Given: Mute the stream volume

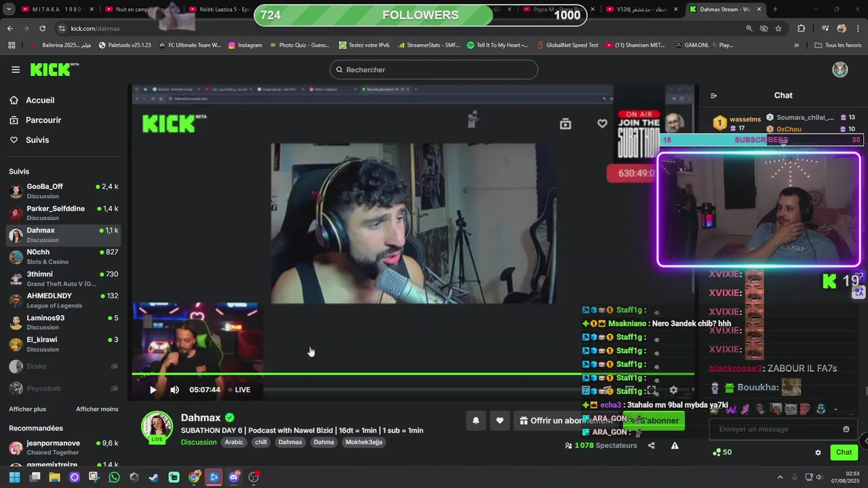Looking at the screenshot, I should point(175,390).
